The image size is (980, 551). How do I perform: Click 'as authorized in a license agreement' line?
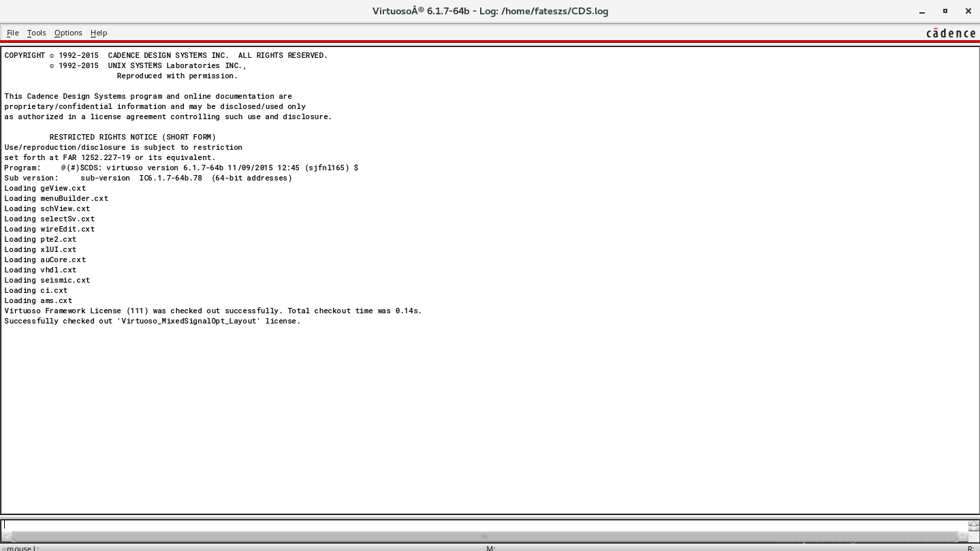coord(168,116)
